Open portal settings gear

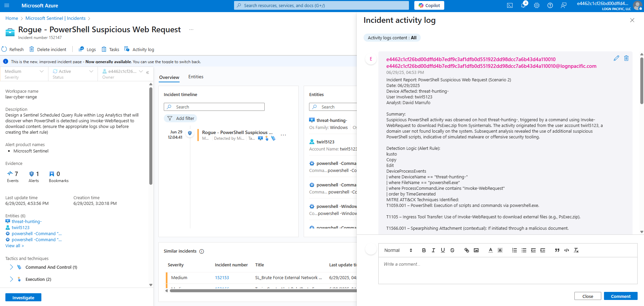point(537,5)
